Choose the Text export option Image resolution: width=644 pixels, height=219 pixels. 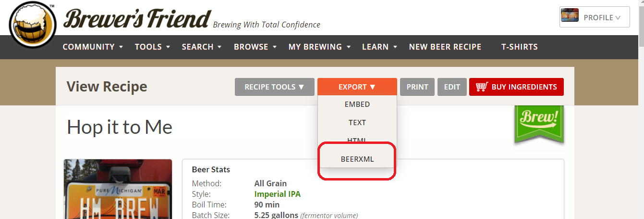click(x=357, y=122)
